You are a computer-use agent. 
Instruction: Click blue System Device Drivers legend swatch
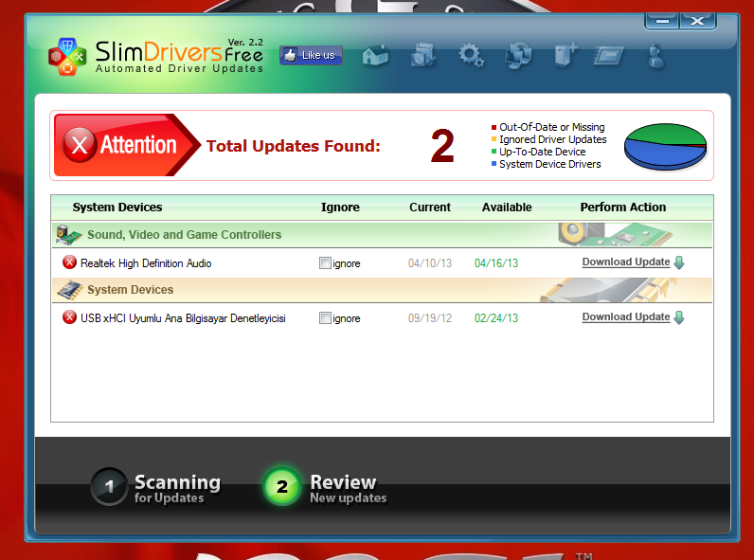[494, 164]
